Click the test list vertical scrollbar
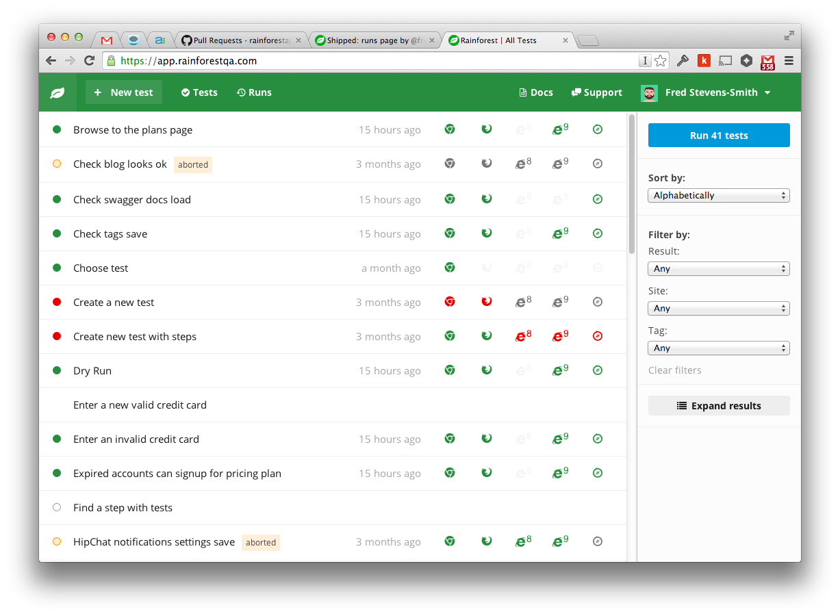Viewport: 840px width, 616px height. tap(631, 185)
